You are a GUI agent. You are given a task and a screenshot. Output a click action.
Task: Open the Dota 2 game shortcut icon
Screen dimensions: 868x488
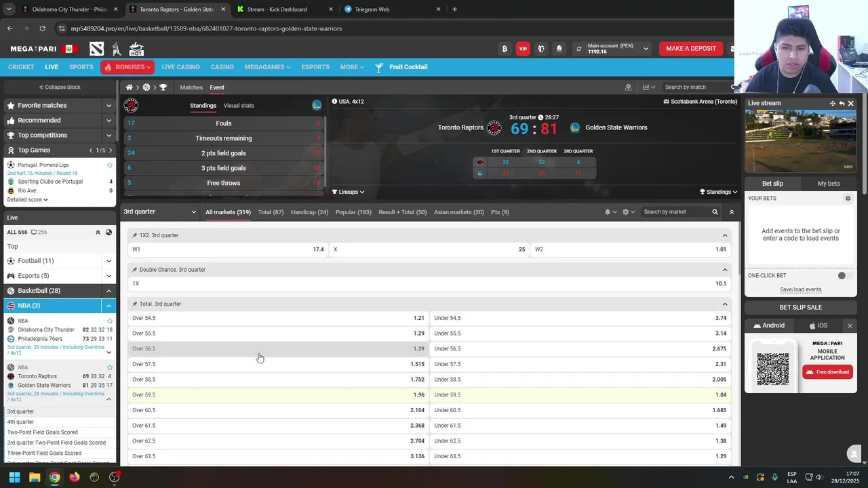97,49
